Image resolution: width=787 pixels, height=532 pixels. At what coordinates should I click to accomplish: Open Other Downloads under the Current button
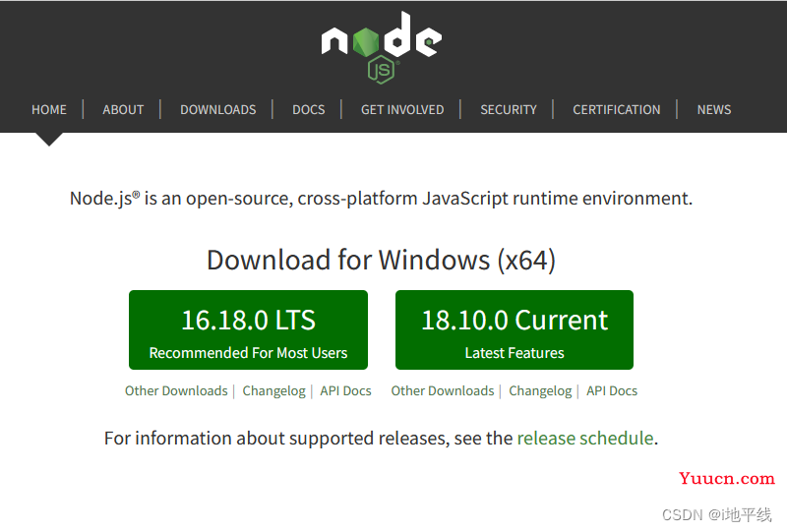click(443, 391)
